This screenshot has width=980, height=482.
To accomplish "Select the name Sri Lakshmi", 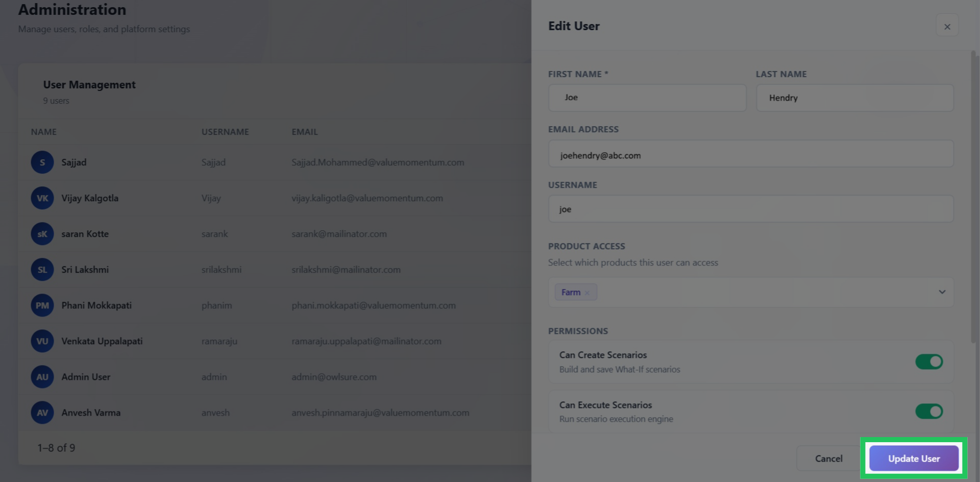I will pyautogui.click(x=85, y=270).
